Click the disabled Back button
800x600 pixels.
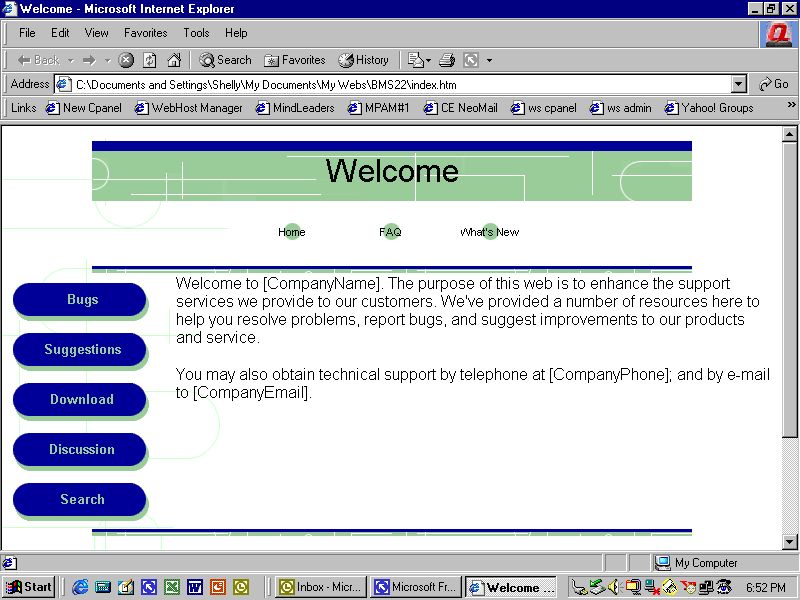click(x=38, y=60)
